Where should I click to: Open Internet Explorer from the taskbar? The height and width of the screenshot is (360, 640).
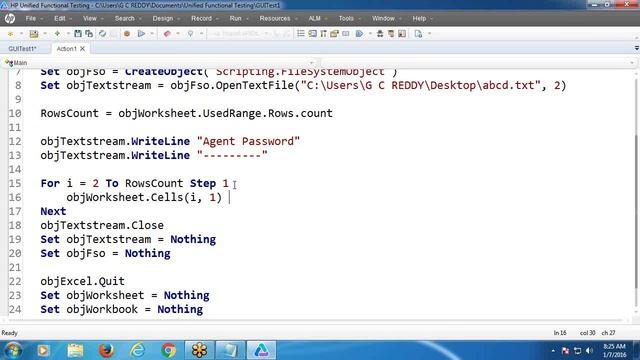coord(138,350)
